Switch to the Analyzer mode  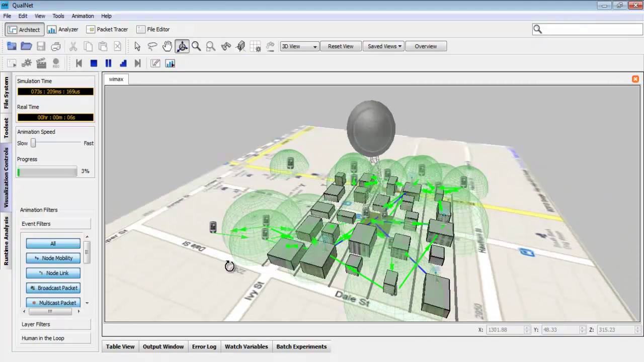[x=63, y=30]
